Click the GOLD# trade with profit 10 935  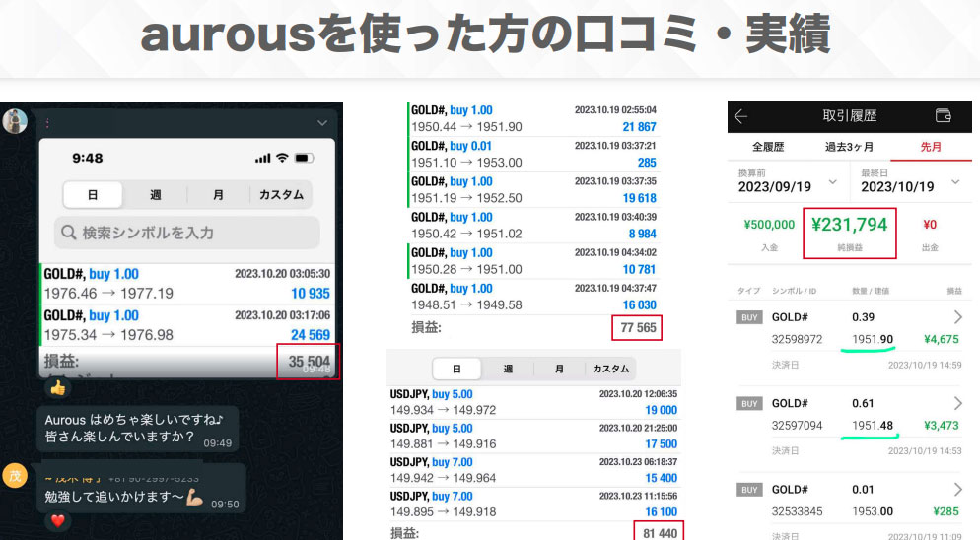[187, 284]
